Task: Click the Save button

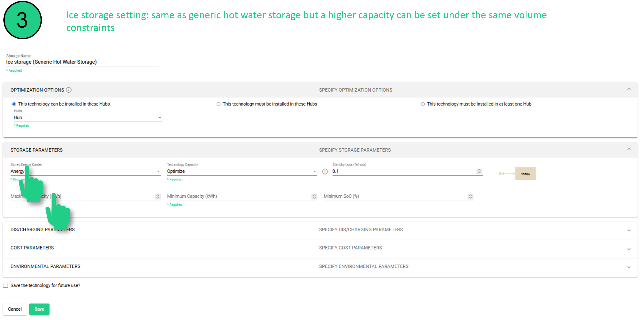Action: click(39, 309)
